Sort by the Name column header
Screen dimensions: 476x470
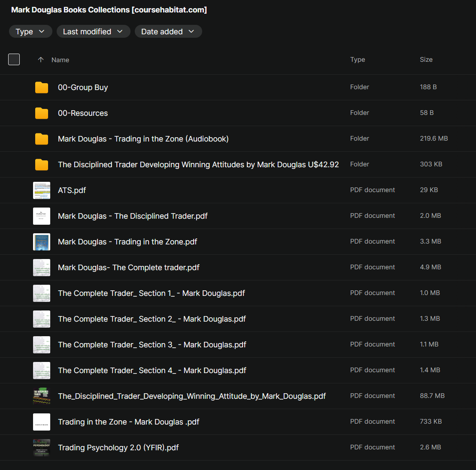(60, 60)
